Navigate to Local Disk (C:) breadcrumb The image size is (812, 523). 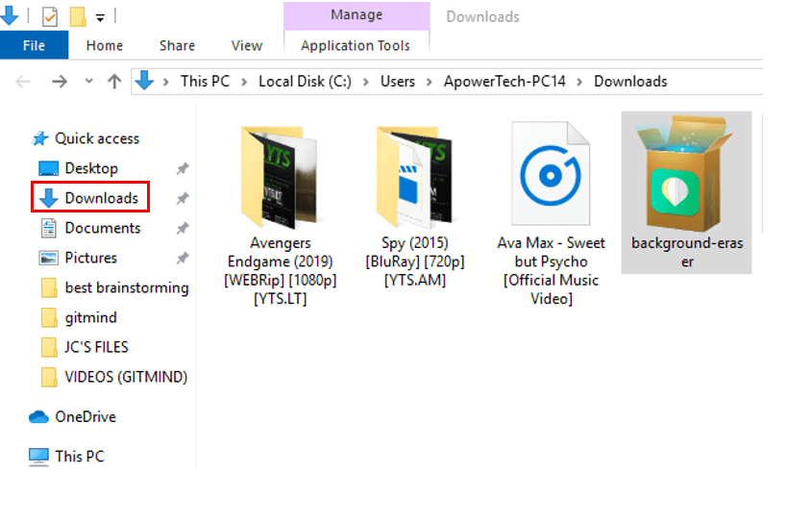click(x=305, y=82)
